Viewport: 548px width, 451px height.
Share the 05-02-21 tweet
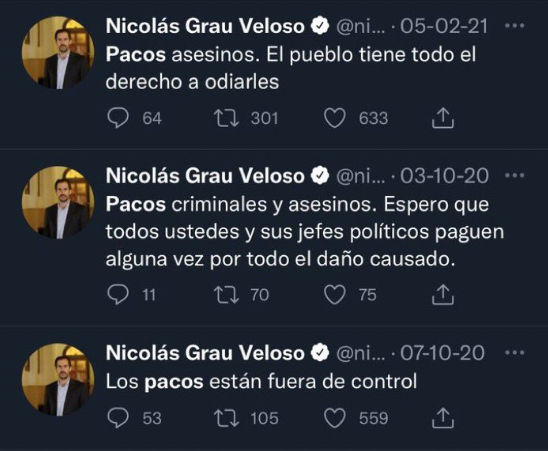pos(442,118)
